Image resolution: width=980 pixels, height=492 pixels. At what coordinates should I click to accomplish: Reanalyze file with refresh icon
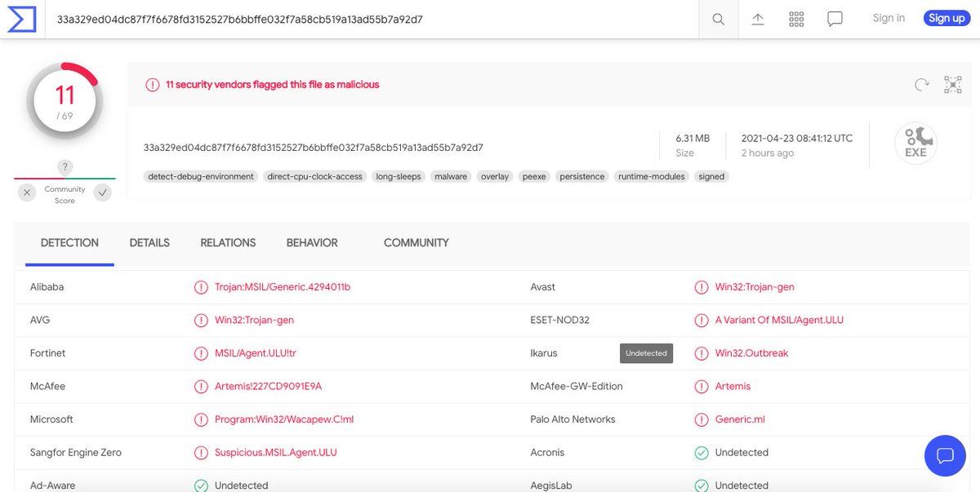tap(922, 84)
